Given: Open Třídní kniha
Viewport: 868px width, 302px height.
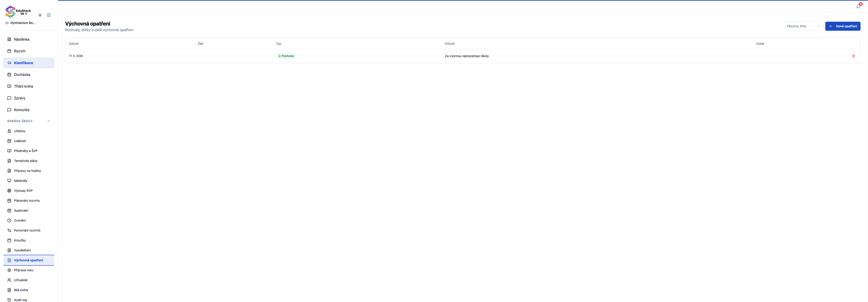Looking at the screenshot, I should (x=29, y=87).
